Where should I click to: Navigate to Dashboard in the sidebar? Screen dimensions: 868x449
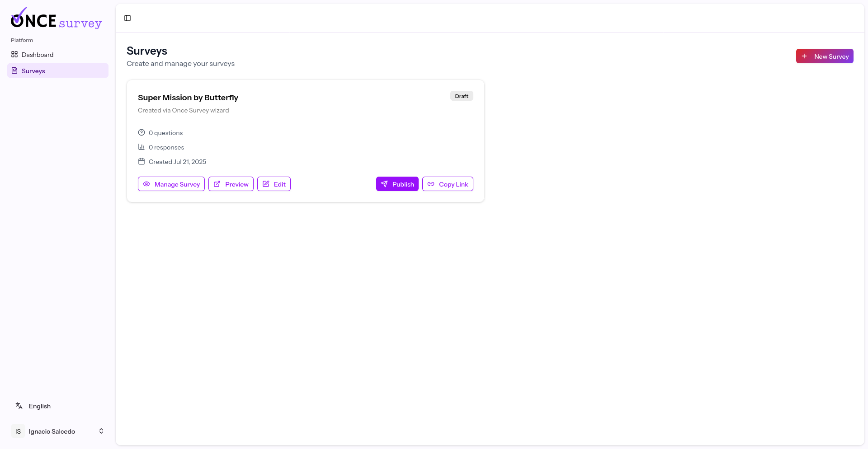(37, 54)
